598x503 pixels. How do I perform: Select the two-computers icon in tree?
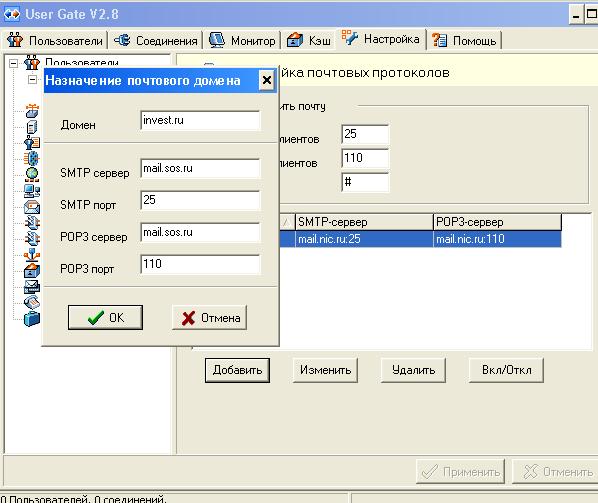coord(32,191)
